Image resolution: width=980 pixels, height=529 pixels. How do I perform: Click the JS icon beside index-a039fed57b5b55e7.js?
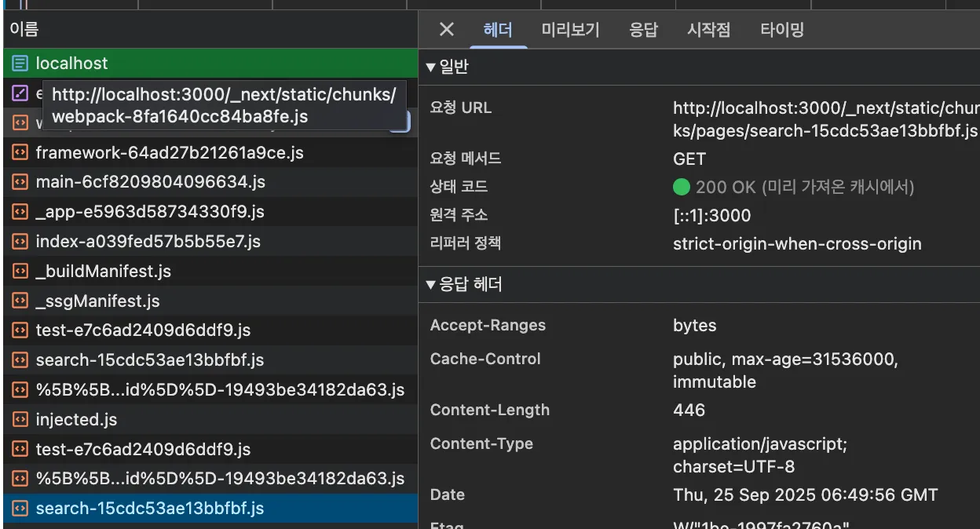coord(20,241)
